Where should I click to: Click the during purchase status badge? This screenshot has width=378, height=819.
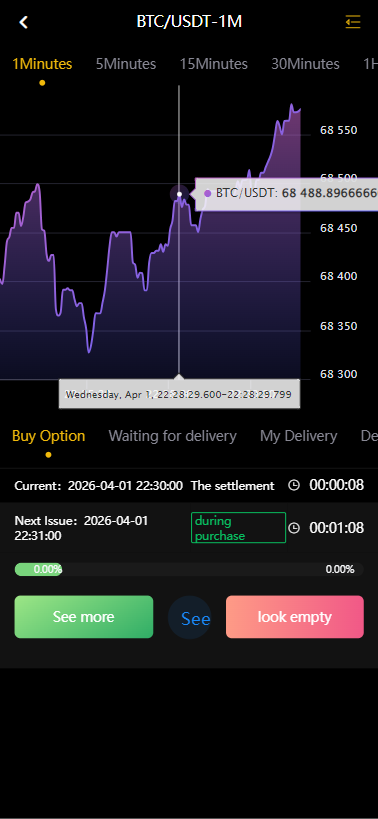coord(238,528)
